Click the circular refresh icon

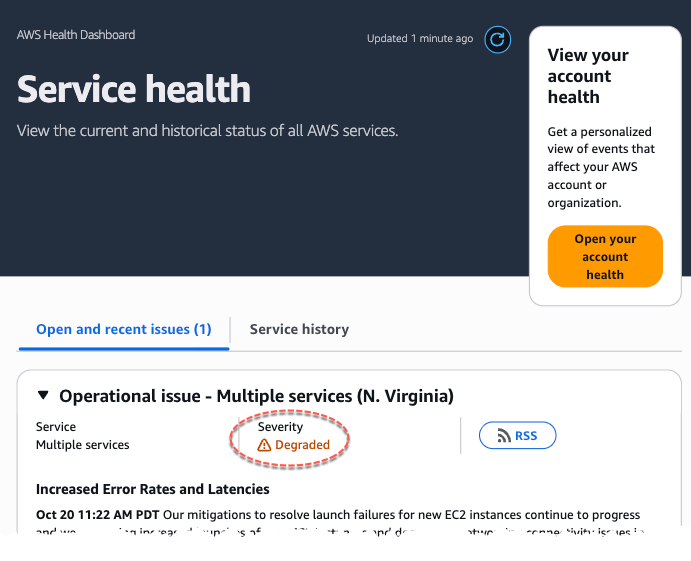point(497,39)
